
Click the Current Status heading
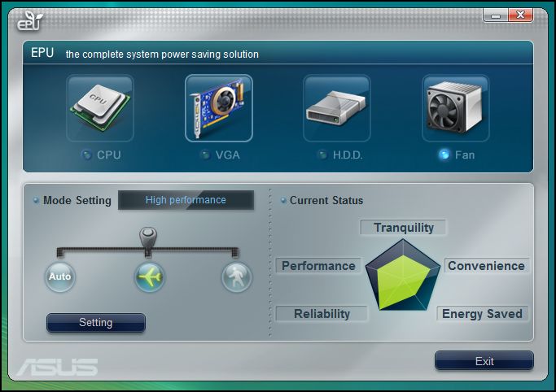(326, 200)
